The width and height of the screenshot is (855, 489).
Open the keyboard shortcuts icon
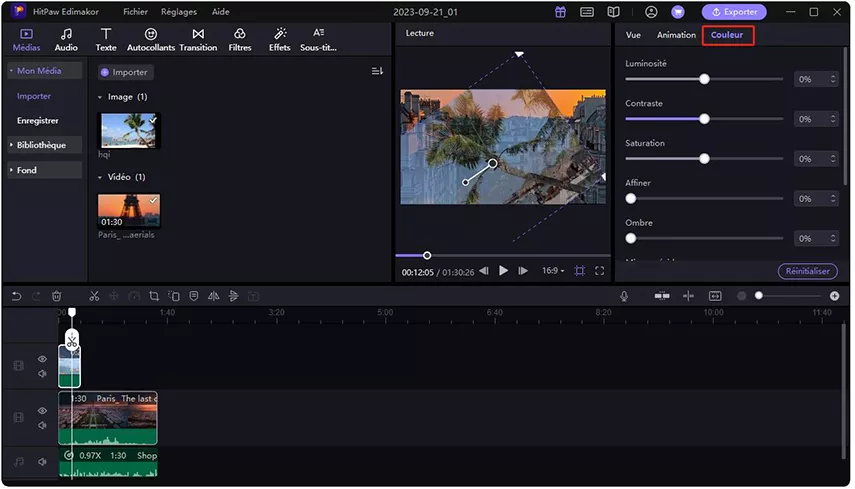pos(587,12)
